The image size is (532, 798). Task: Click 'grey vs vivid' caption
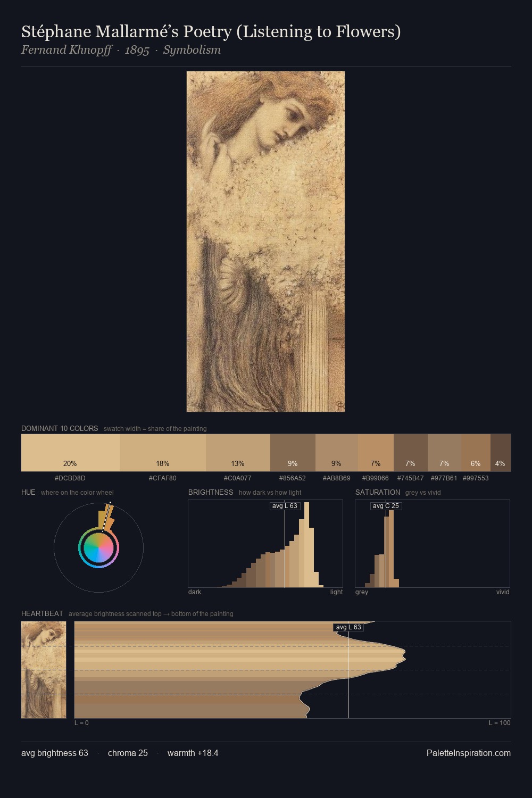[x=423, y=493]
